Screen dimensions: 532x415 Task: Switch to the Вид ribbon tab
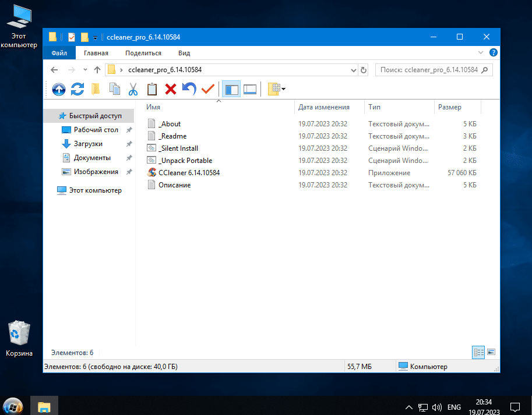click(x=184, y=53)
